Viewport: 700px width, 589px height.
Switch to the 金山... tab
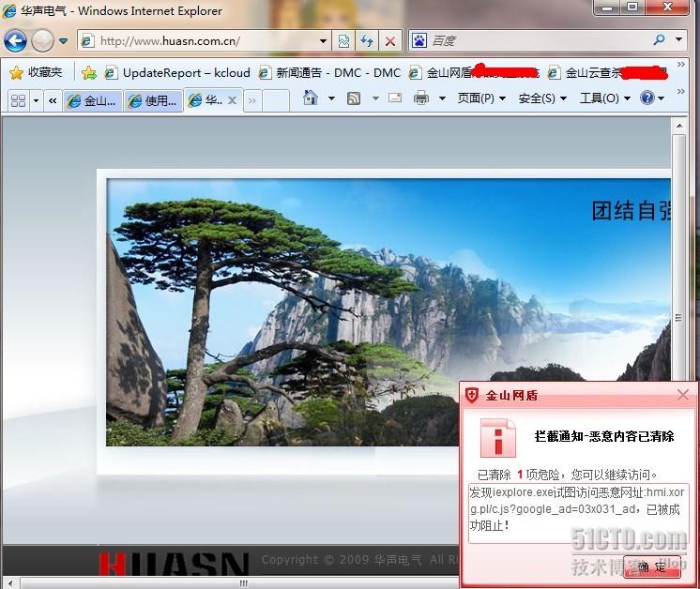click(92, 101)
